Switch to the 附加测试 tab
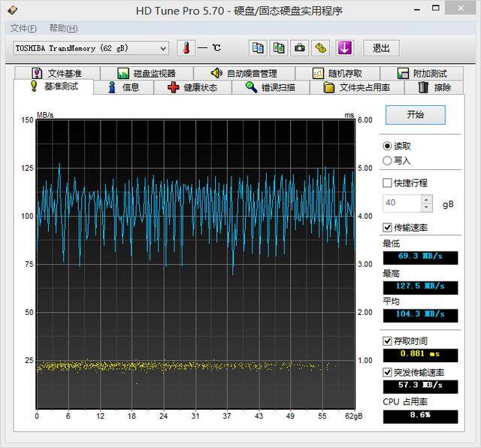This screenshot has height=448, width=481. pos(422,74)
